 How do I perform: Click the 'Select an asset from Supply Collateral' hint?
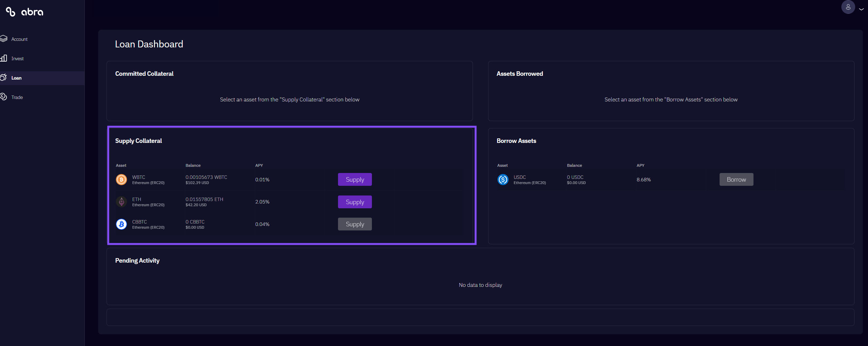click(x=290, y=100)
